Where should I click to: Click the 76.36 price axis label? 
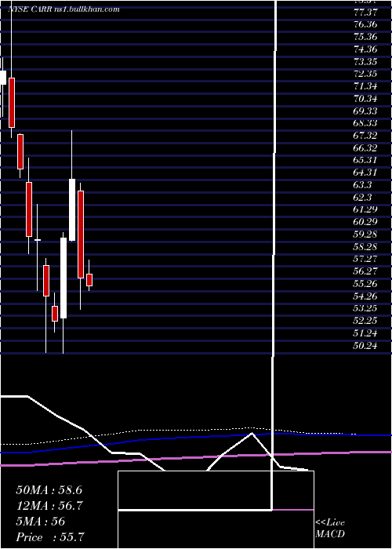coord(365,25)
